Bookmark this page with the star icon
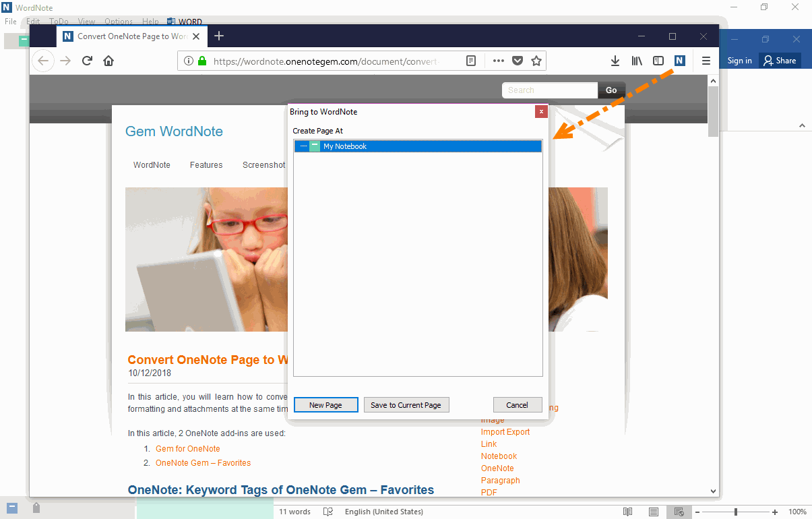This screenshot has width=812, height=519. 536,61
